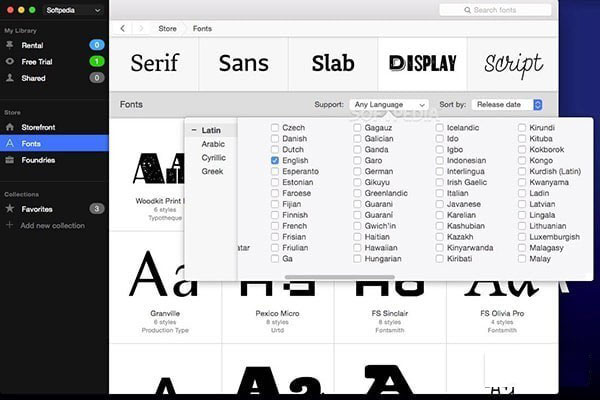The height and width of the screenshot is (400, 600).
Task: Click the Fonts breadcrumb
Action: pyautogui.click(x=202, y=28)
